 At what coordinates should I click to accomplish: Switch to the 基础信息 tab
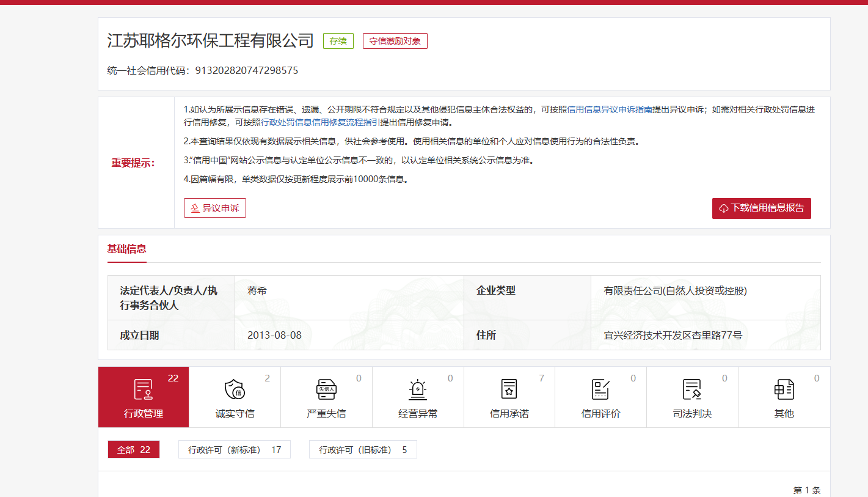pos(127,249)
